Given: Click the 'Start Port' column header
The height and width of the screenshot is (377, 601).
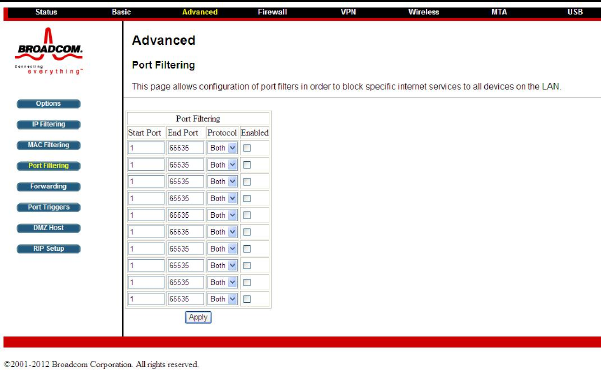Looking at the screenshot, I should click(145, 133).
